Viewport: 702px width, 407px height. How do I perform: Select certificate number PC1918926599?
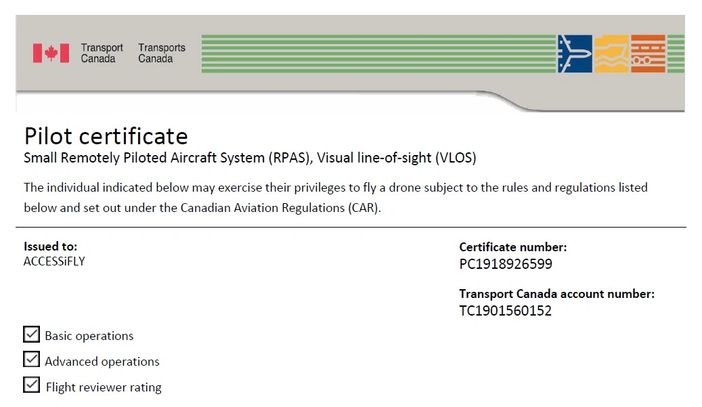point(505,264)
